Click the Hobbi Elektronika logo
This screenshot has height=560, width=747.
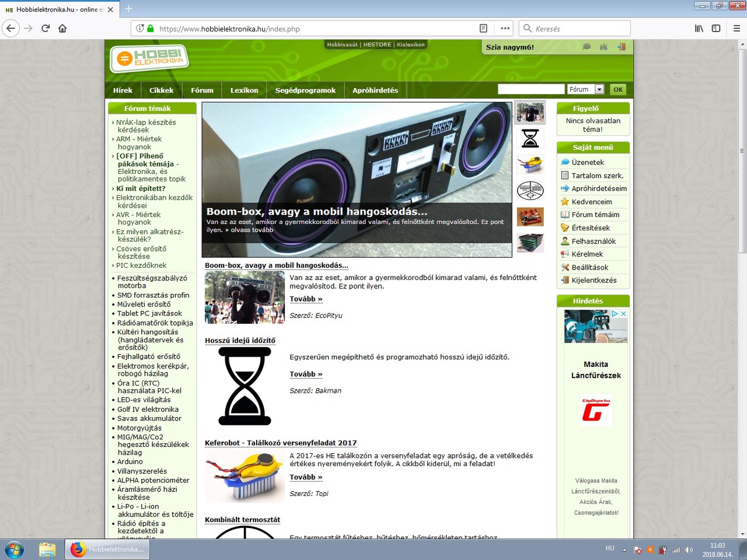click(x=149, y=58)
